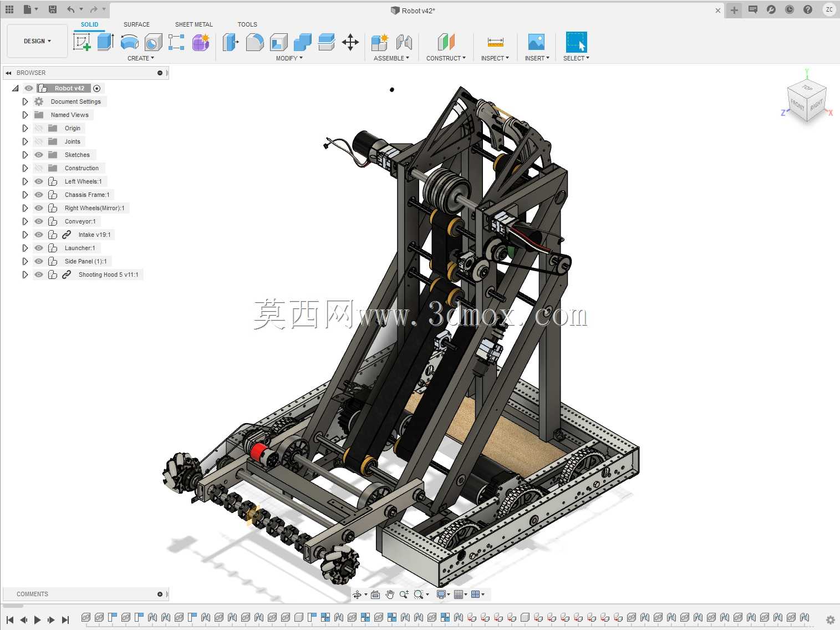Open the Help question mark icon
Screen dimensions: 840x630
click(808, 9)
